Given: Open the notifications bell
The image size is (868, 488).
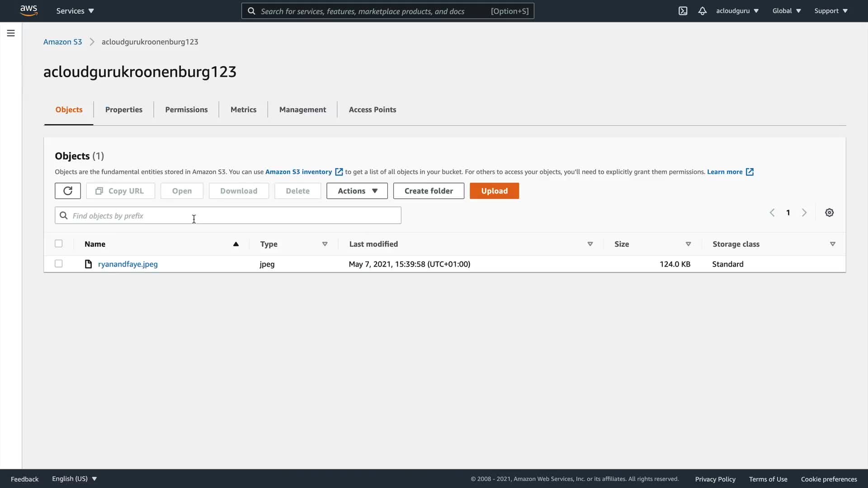Looking at the screenshot, I should click(702, 11).
